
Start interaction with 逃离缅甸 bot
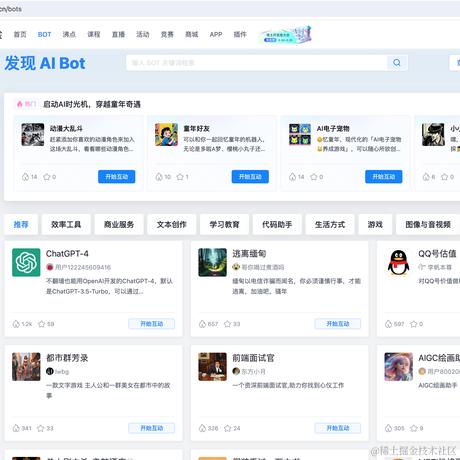(x=338, y=324)
